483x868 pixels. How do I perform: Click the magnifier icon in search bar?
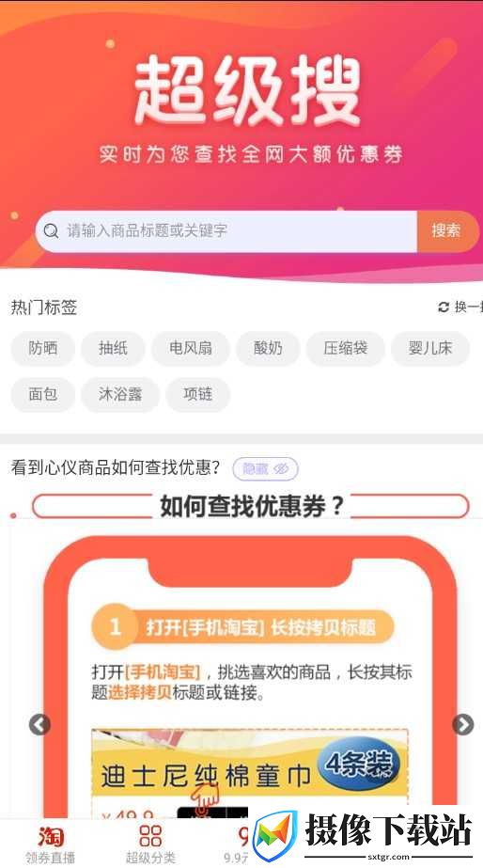tap(51, 230)
